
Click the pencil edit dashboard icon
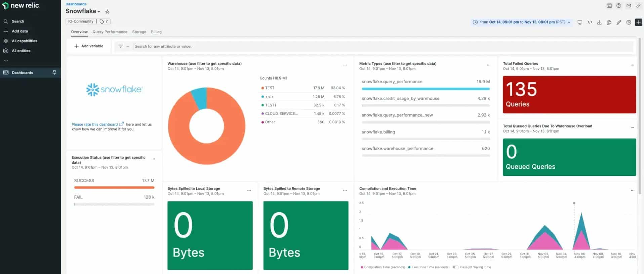(x=619, y=22)
